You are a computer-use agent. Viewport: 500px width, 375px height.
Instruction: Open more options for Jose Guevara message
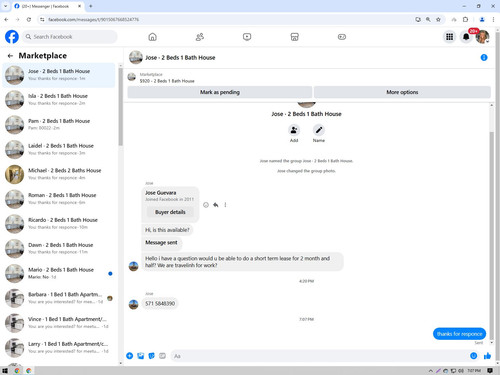pyautogui.click(x=225, y=205)
